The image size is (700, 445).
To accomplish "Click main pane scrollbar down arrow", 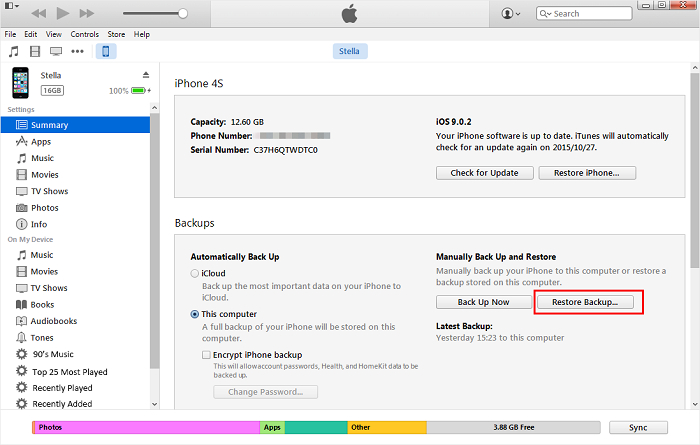I will coord(695,404).
